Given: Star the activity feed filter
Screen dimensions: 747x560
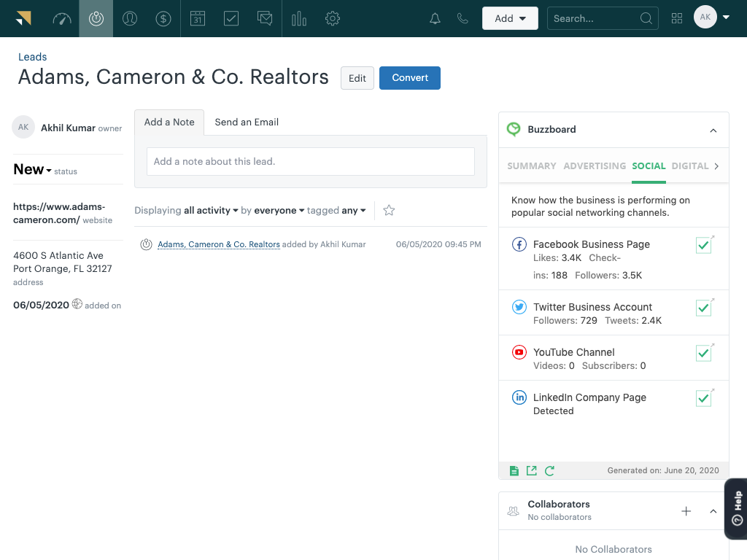Looking at the screenshot, I should [x=389, y=211].
